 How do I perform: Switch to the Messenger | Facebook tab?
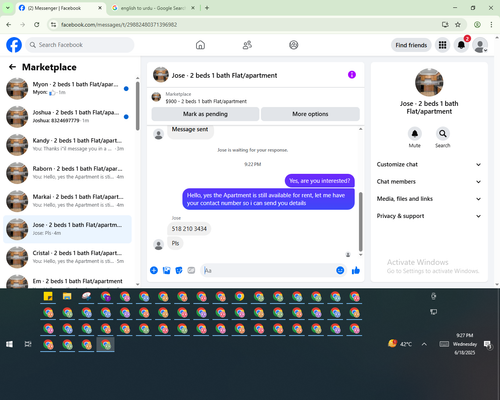(x=60, y=8)
